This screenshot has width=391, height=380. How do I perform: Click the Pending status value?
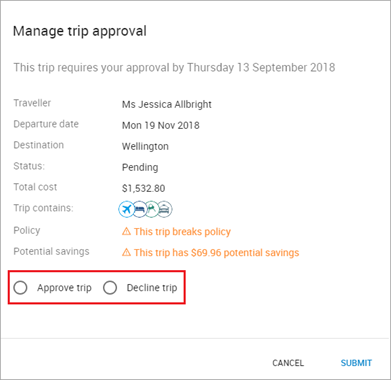140,167
